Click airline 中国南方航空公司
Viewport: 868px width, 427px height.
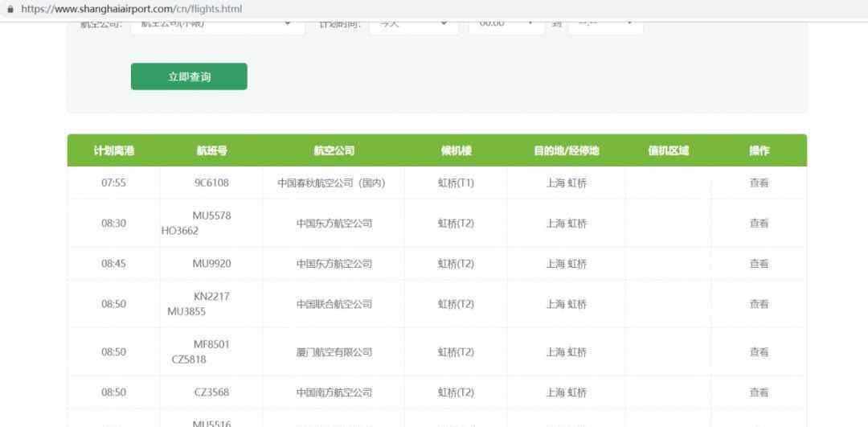pos(334,392)
